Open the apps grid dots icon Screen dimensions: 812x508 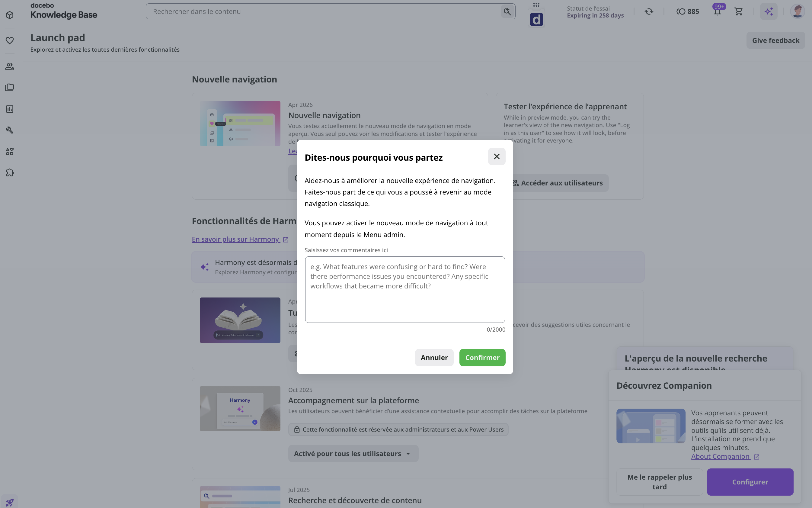[x=536, y=5]
